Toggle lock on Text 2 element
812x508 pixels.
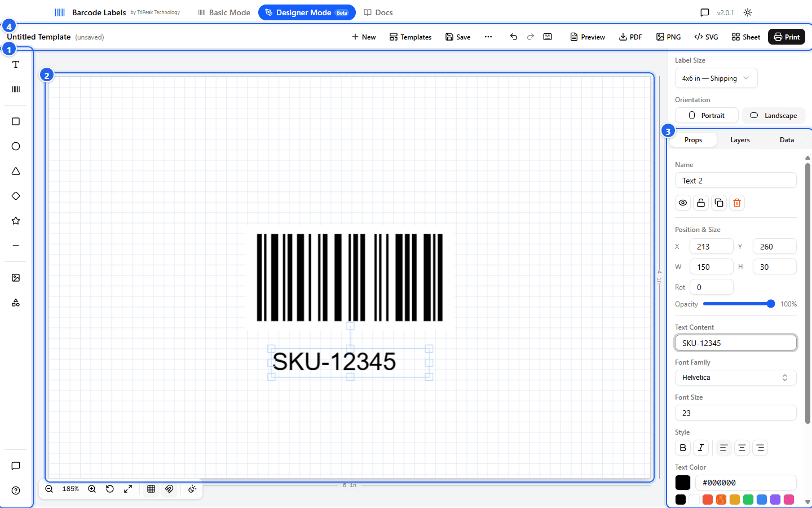(x=701, y=203)
